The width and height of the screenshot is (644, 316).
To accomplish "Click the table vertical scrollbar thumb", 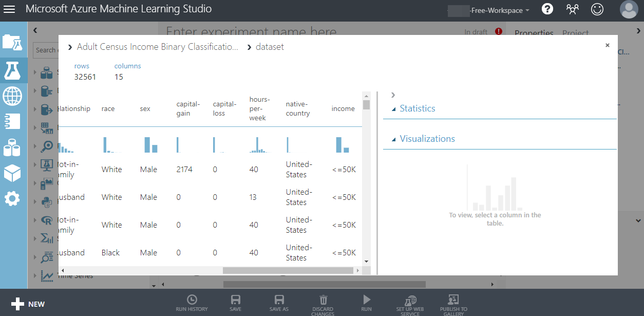I will point(366,105).
